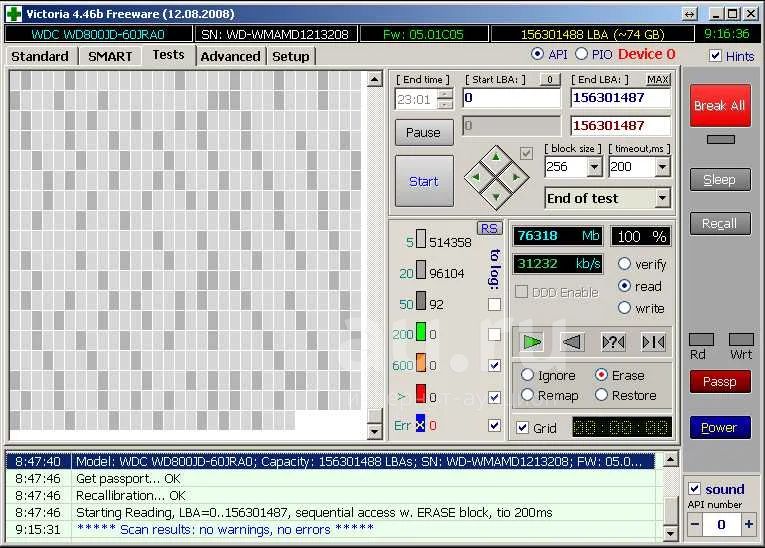Open the SMART tab
765x548 pixels.
[x=110, y=57]
